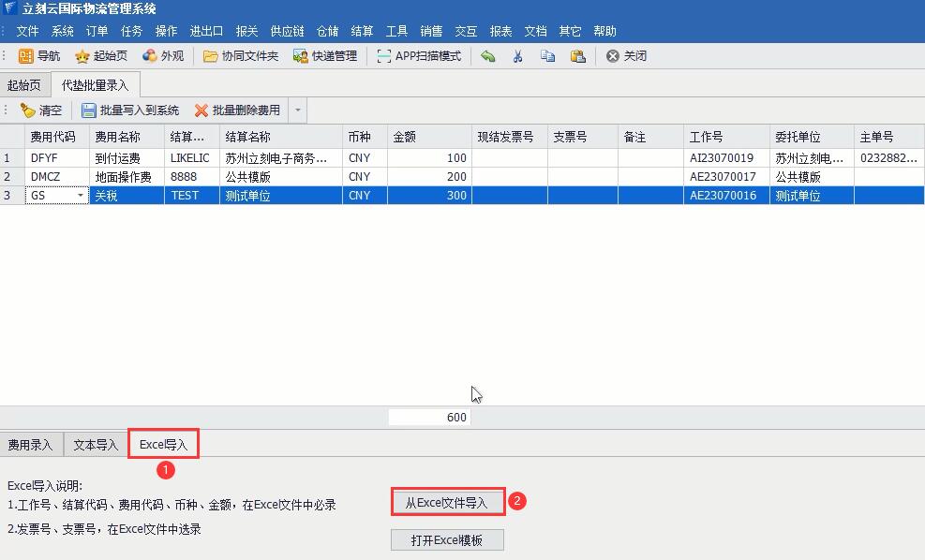Open the 销售 menu
The width and height of the screenshot is (925, 560).
[x=431, y=31]
